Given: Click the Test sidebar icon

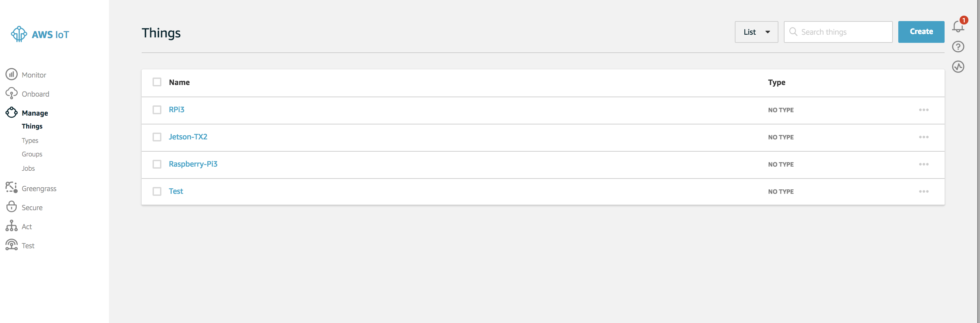Looking at the screenshot, I should [12, 245].
